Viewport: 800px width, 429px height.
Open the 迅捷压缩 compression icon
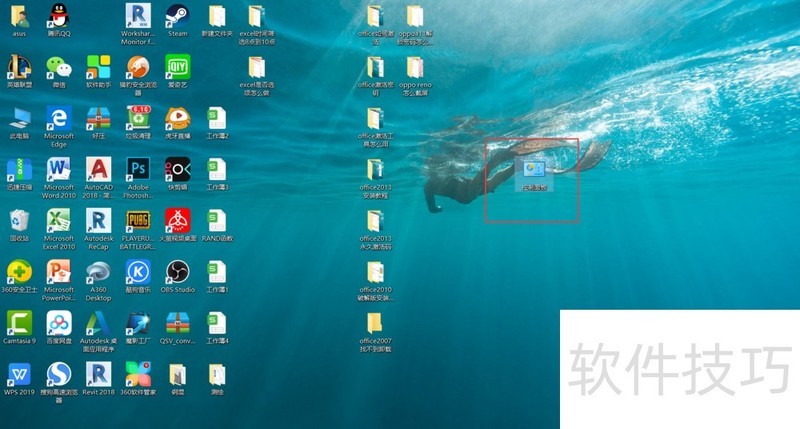pyautogui.click(x=19, y=170)
